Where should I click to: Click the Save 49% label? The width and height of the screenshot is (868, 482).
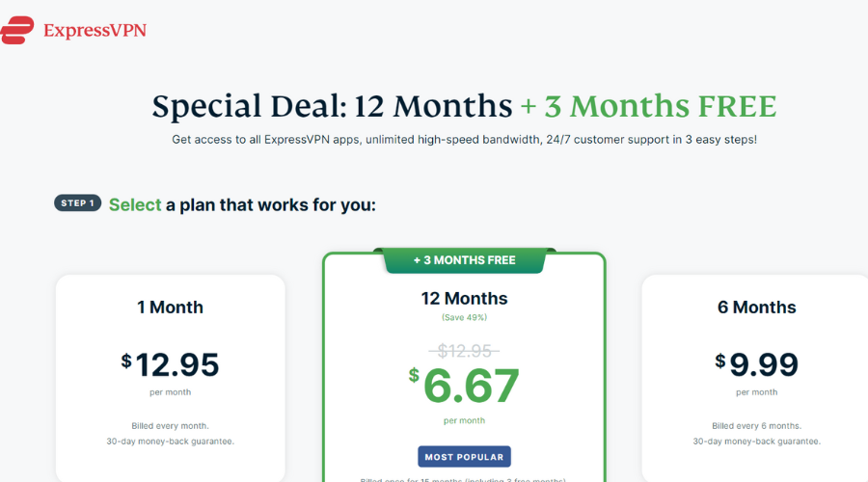coord(464,318)
